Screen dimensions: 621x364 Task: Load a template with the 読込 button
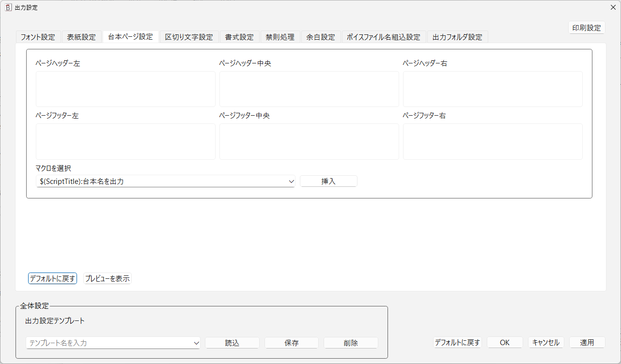point(232,343)
